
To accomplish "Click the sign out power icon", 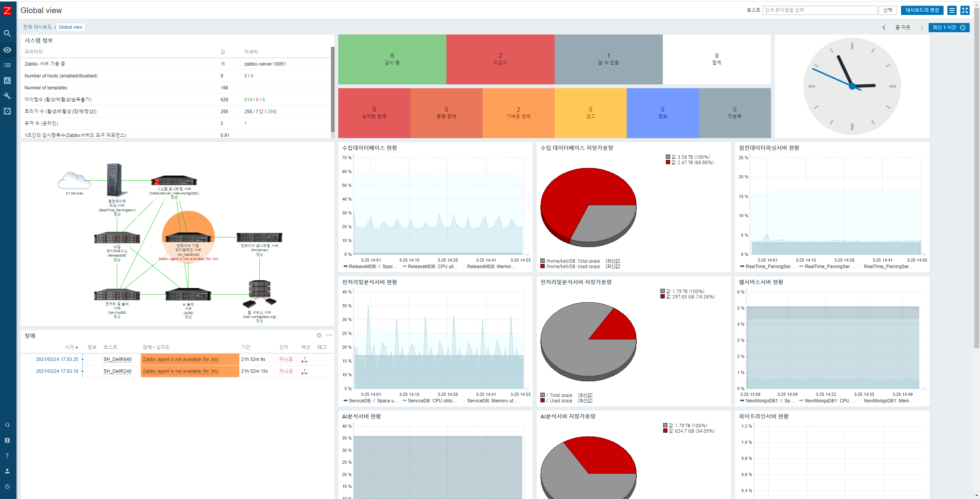I will (7, 486).
